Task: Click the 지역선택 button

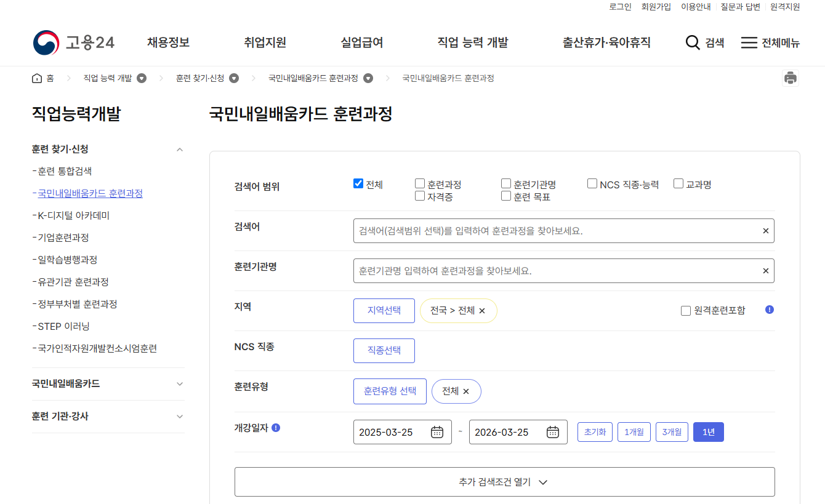Action: (384, 310)
